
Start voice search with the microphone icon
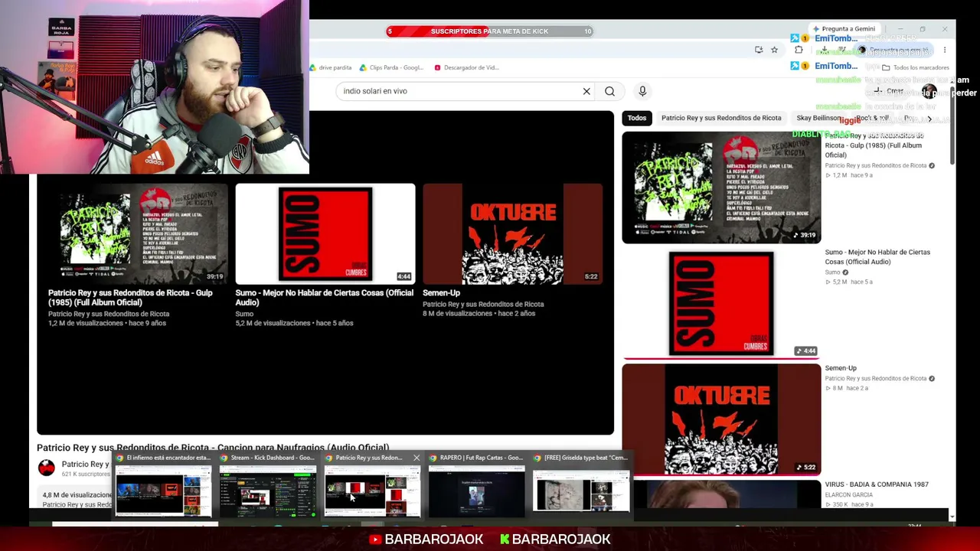coord(642,91)
